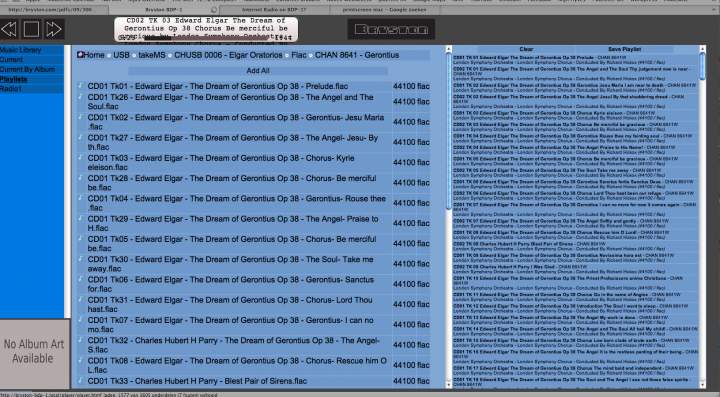The image size is (720, 397).
Task: Click the note icon beside the Prelude.flac track
Action: point(80,86)
